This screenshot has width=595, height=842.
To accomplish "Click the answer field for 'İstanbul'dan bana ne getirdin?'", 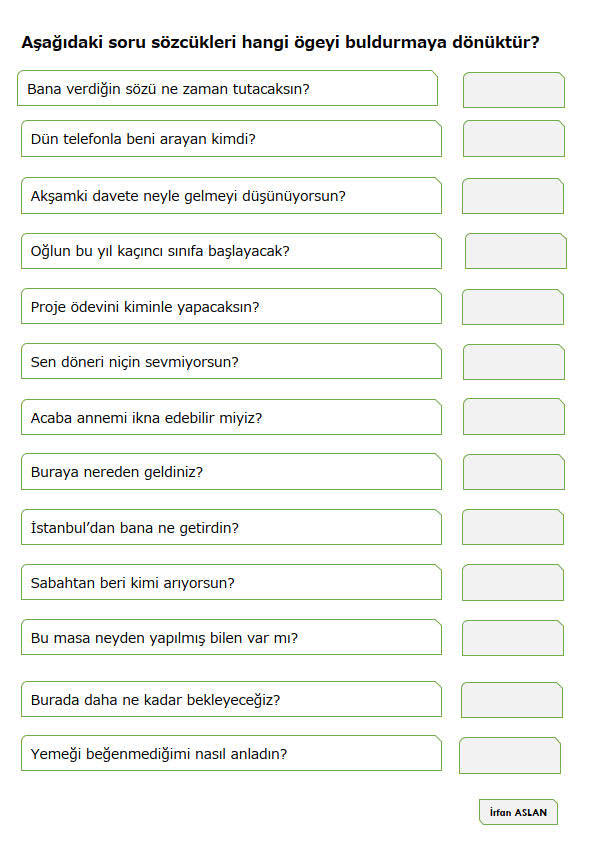I will coord(513,527).
